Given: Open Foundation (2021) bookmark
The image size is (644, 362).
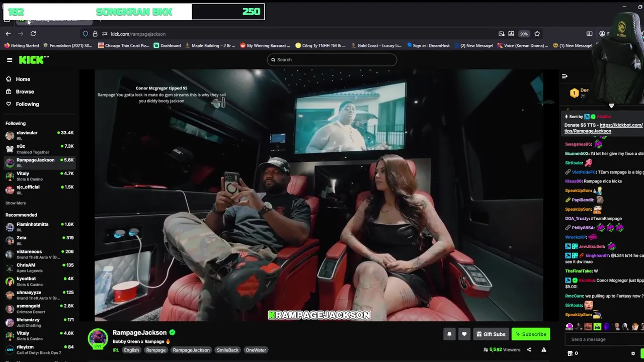Looking at the screenshot, I should (x=67, y=45).
